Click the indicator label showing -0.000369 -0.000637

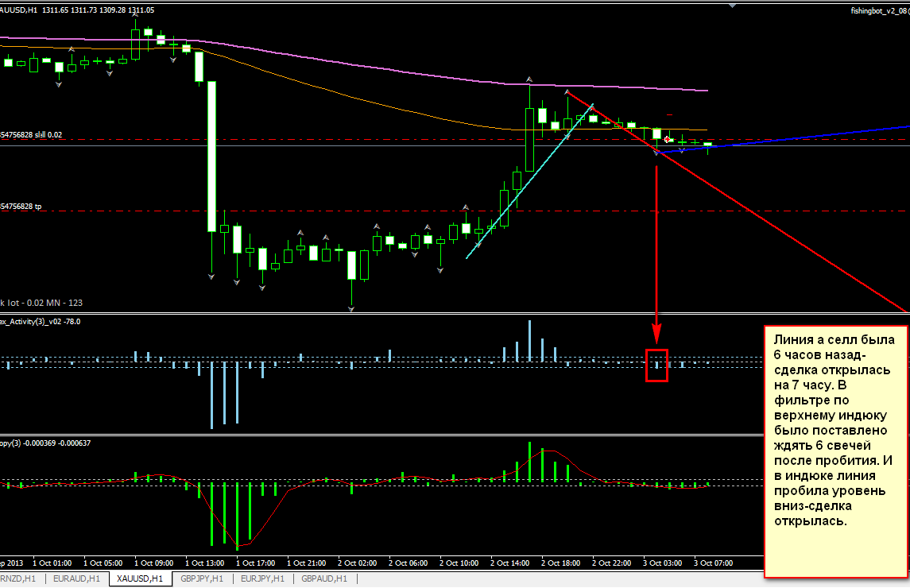pos(45,443)
